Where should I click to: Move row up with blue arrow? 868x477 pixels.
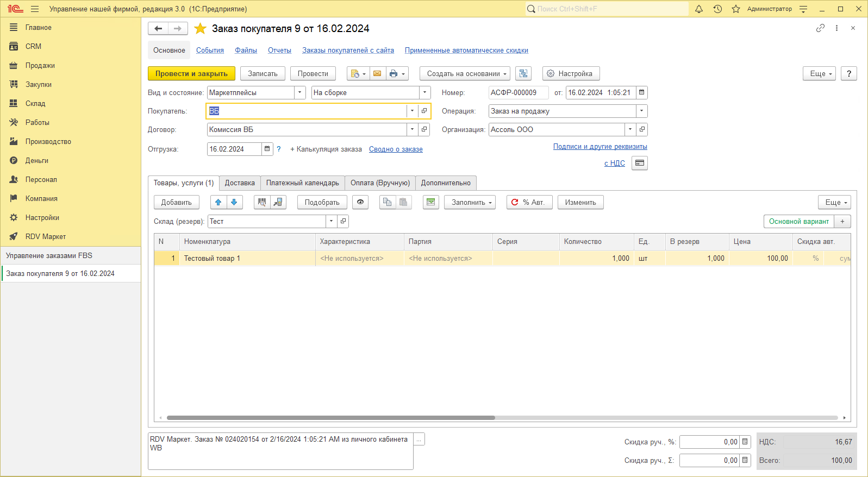(218, 202)
